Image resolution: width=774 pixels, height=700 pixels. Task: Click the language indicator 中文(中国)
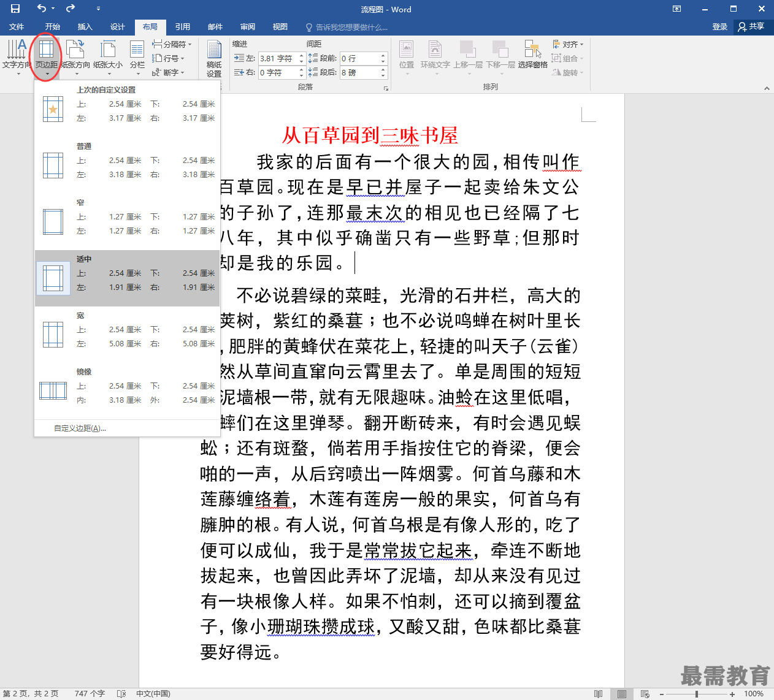pyautogui.click(x=153, y=694)
